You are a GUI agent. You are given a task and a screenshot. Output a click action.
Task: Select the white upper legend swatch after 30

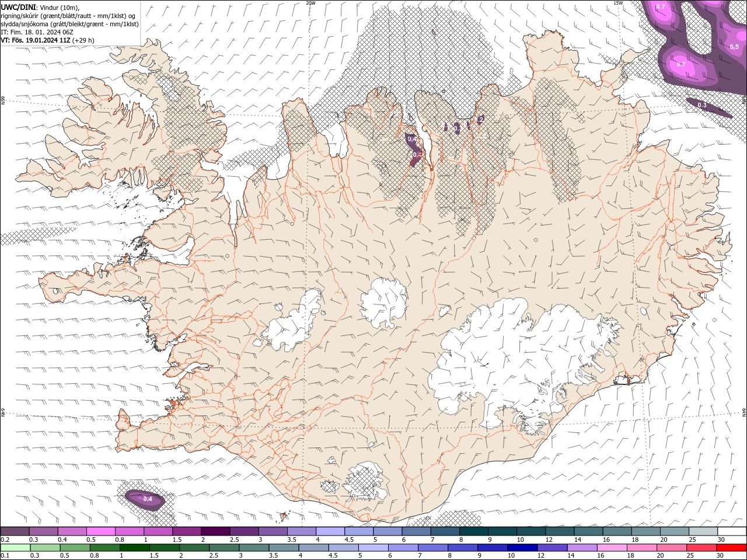click(731, 531)
